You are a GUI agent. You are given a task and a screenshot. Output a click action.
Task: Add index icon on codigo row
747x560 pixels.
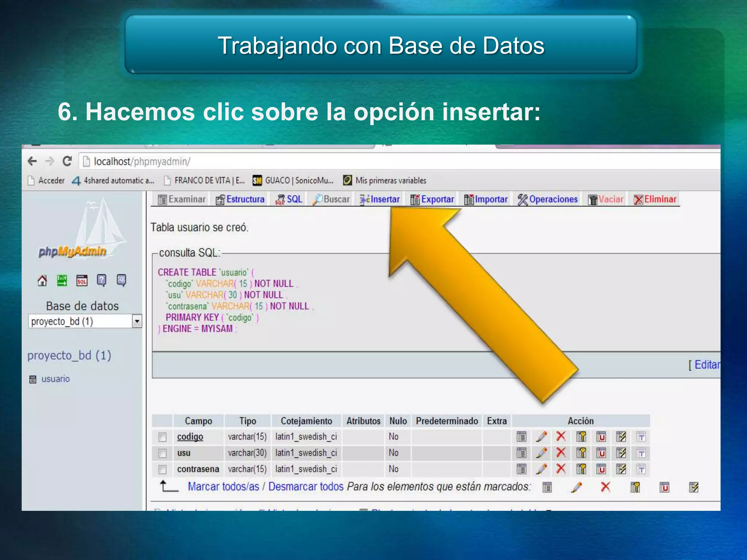point(621,436)
